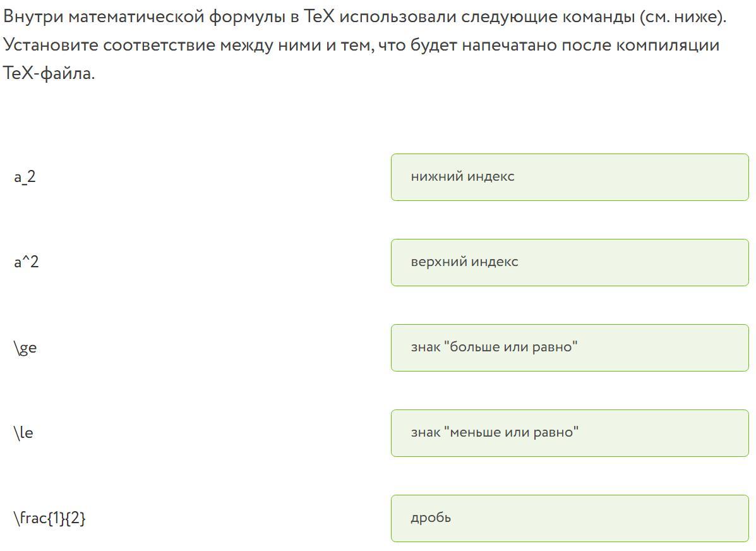Image resolution: width=756 pixels, height=551 pixels.
Task: Choose the 'больше или равно' answer box
Action: click(569, 348)
